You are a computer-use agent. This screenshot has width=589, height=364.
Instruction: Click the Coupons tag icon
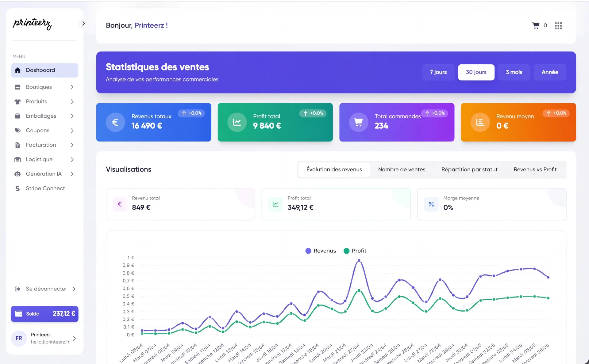pyautogui.click(x=18, y=131)
